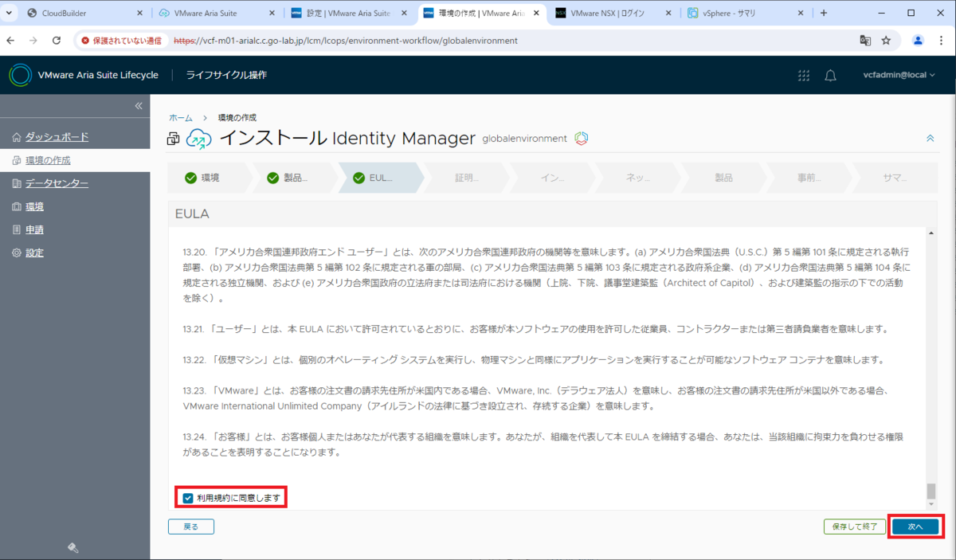Viewport: 956px width, 560px height.
Task: Collapse the wizard header double-chevron
Action: pyautogui.click(x=930, y=139)
